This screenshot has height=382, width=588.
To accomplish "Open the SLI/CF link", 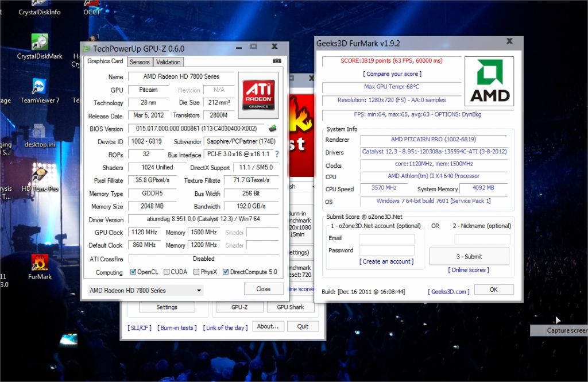I will tap(140, 327).
